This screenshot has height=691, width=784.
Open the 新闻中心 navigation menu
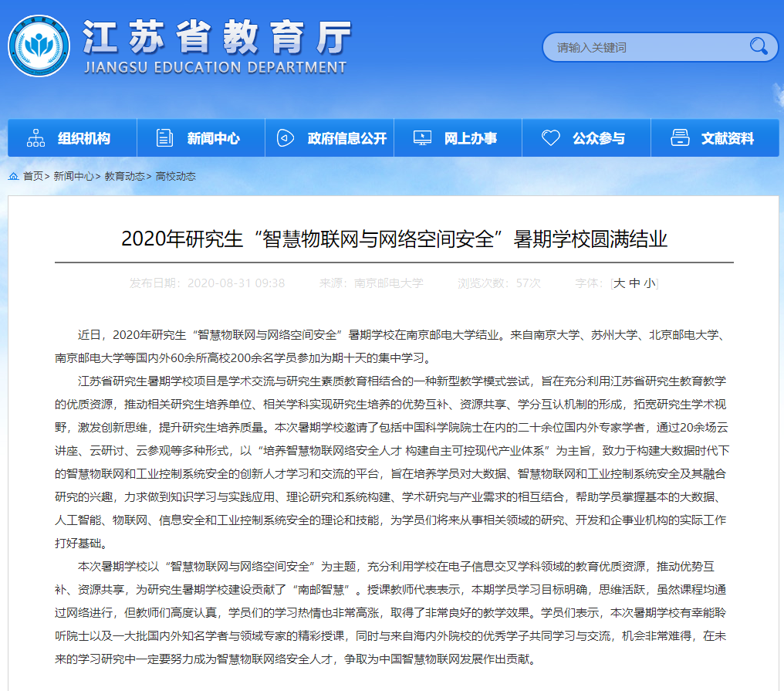coord(213,139)
